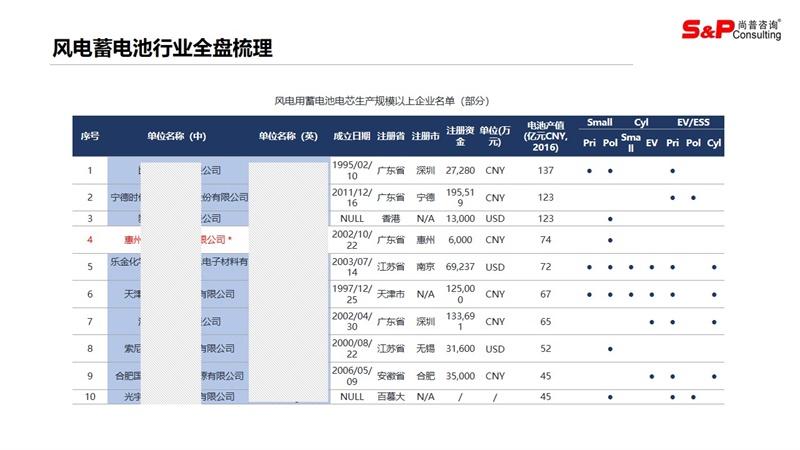Image resolution: width=800 pixels, height=450 pixels.
Task: Click the EV/ESS group header
Action: [692, 122]
